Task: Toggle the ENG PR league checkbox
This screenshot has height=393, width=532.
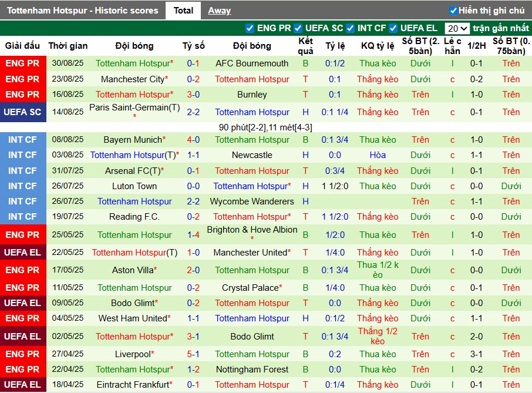Action: pyautogui.click(x=250, y=28)
